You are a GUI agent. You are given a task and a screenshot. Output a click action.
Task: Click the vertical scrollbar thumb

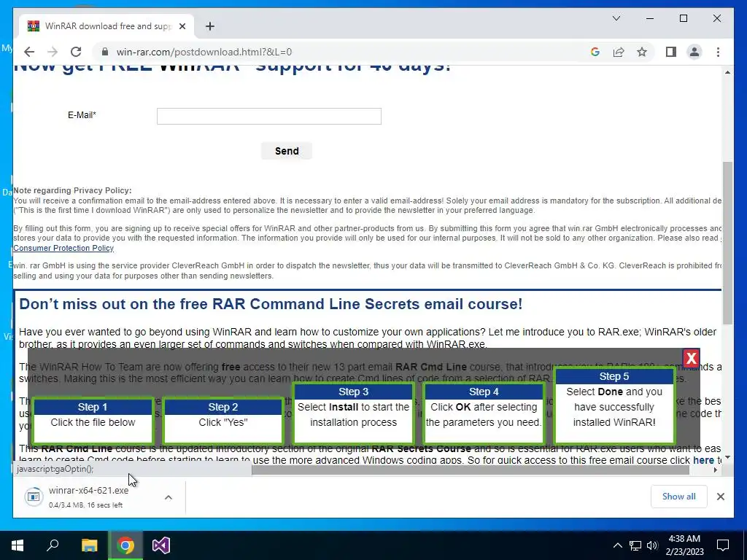[727, 243]
